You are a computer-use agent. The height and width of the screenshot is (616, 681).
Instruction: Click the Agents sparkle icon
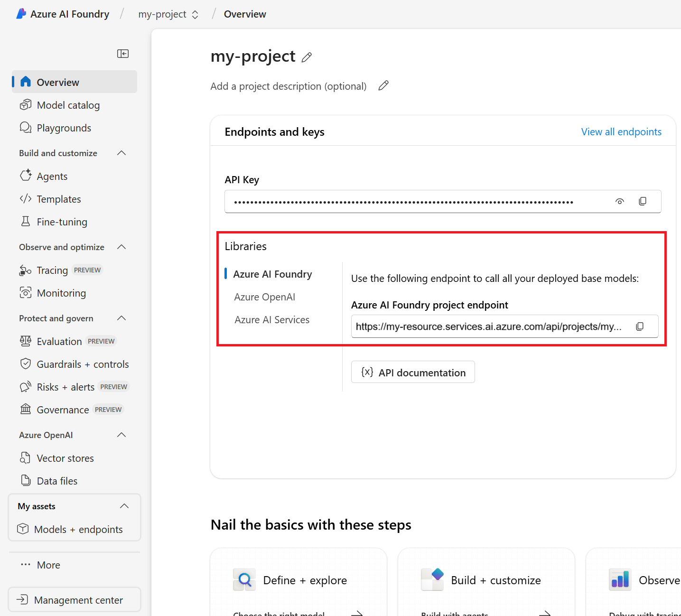point(26,176)
